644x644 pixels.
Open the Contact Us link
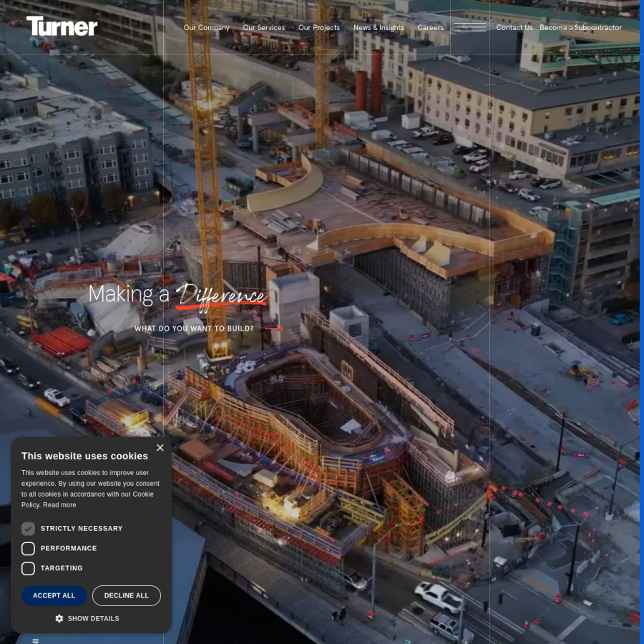coord(514,27)
